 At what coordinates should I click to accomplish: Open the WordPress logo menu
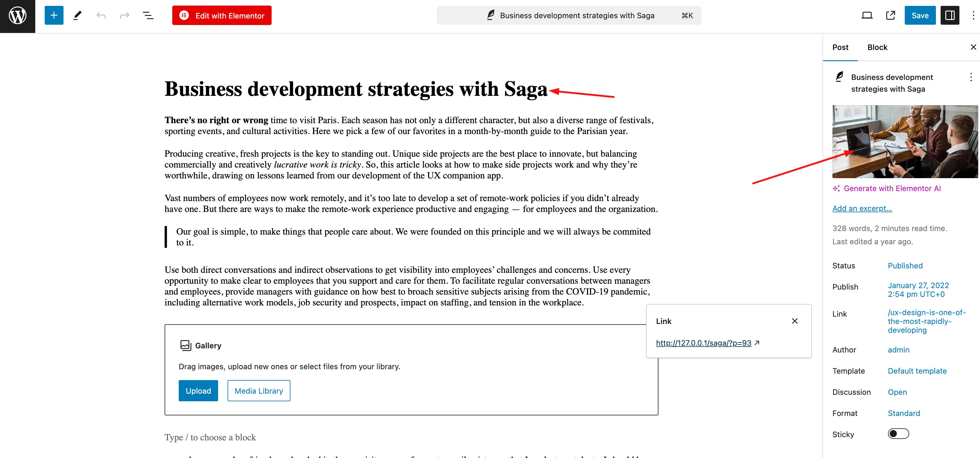[18, 16]
